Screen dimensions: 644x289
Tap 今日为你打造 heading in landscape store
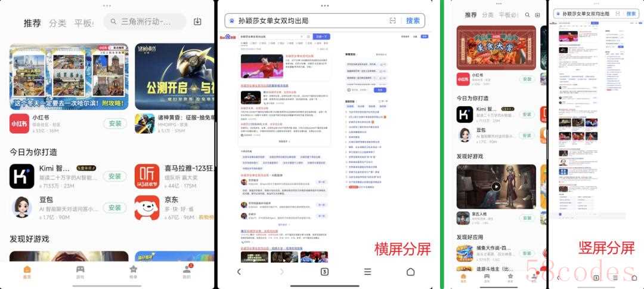(33, 152)
